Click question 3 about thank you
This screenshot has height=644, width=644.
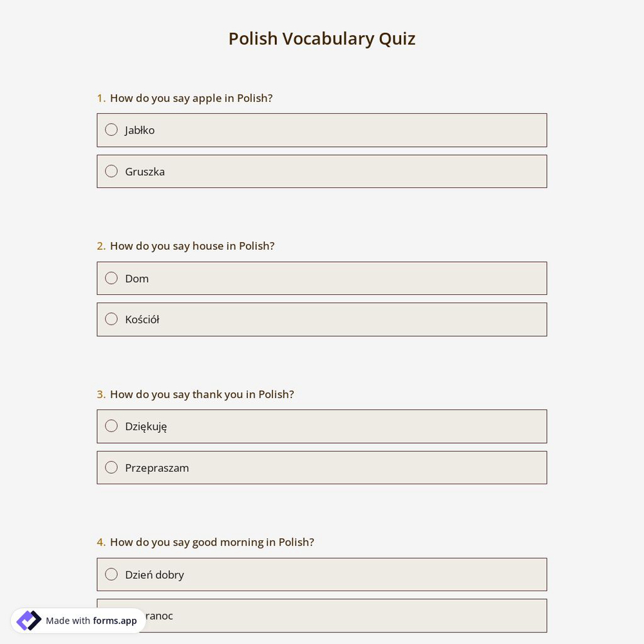[195, 393]
